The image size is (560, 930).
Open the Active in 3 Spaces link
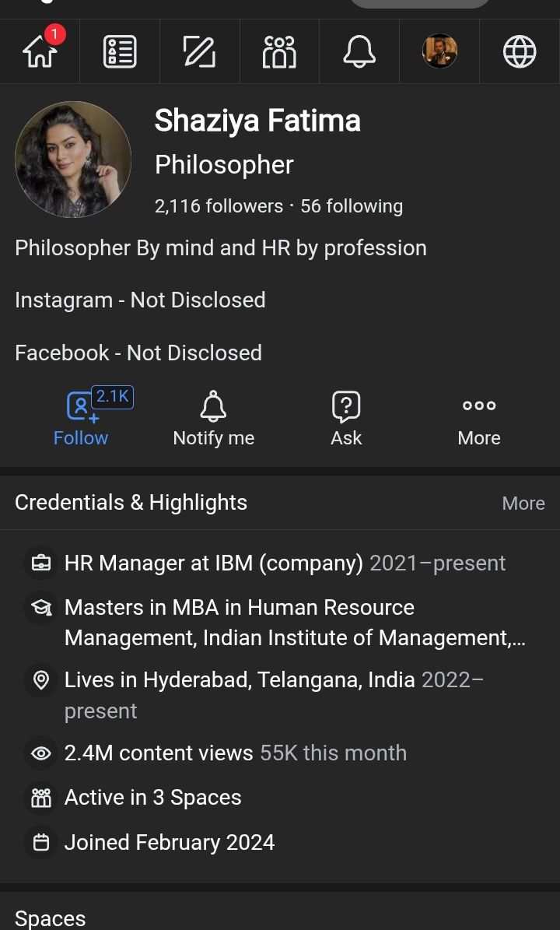click(x=152, y=798)
